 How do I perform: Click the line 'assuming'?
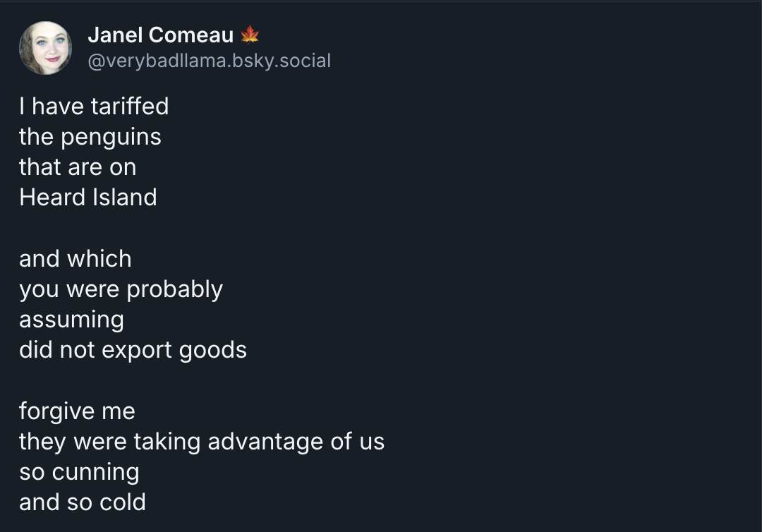tap(71, 320)
